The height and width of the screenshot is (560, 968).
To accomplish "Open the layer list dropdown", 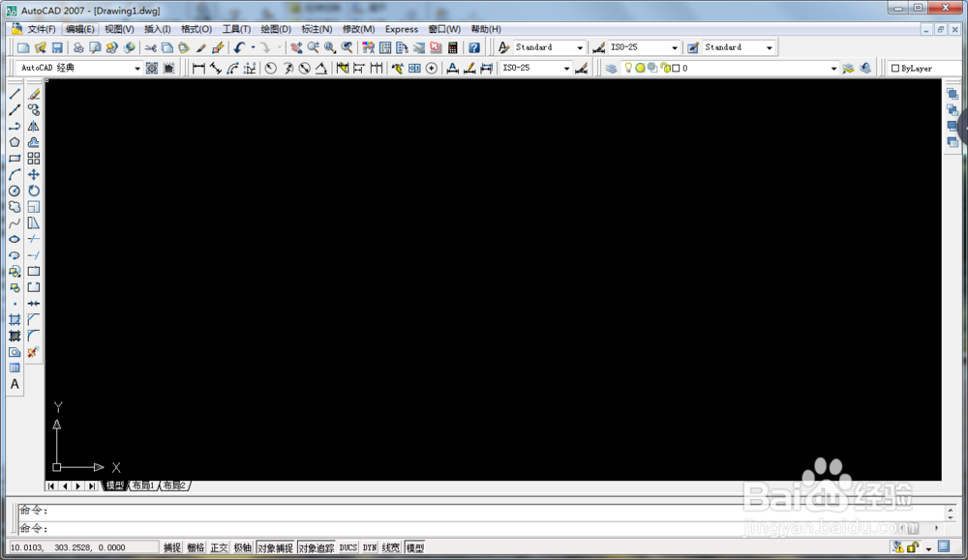I will click(833, 69).
